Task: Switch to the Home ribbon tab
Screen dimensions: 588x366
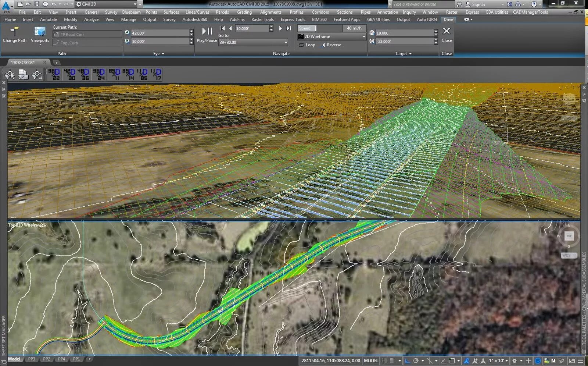Action: (x=10, y=19)
